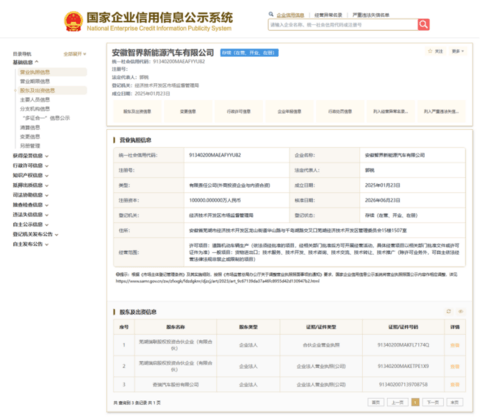The height and width of the screenshot is (418, 480).
Task: Click the national emblem logo
Action: click(73, 21)
